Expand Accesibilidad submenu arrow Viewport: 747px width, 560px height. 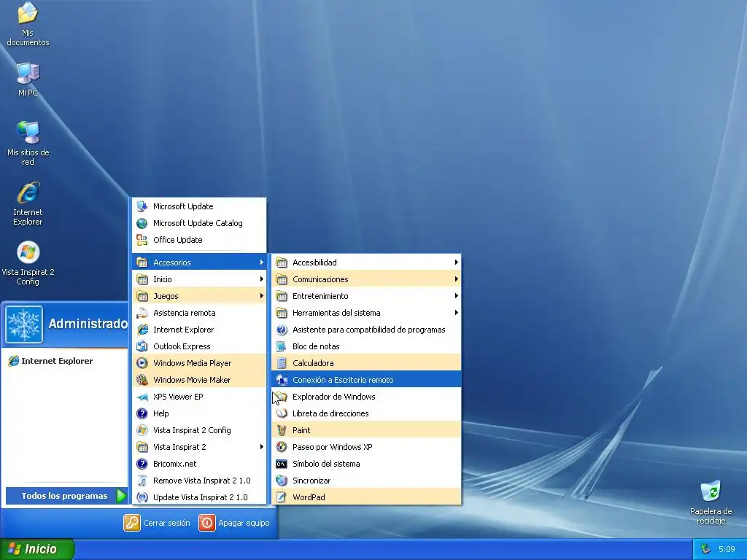point(457,262)
